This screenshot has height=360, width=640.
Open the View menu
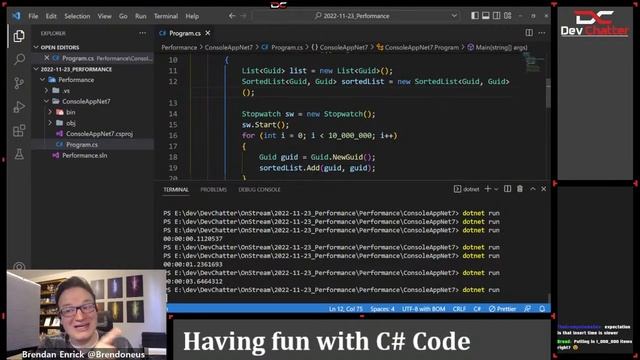point(104,16)
